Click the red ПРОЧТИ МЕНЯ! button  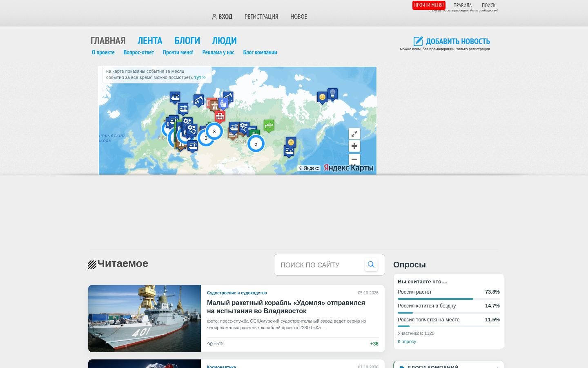pos(429,5)
